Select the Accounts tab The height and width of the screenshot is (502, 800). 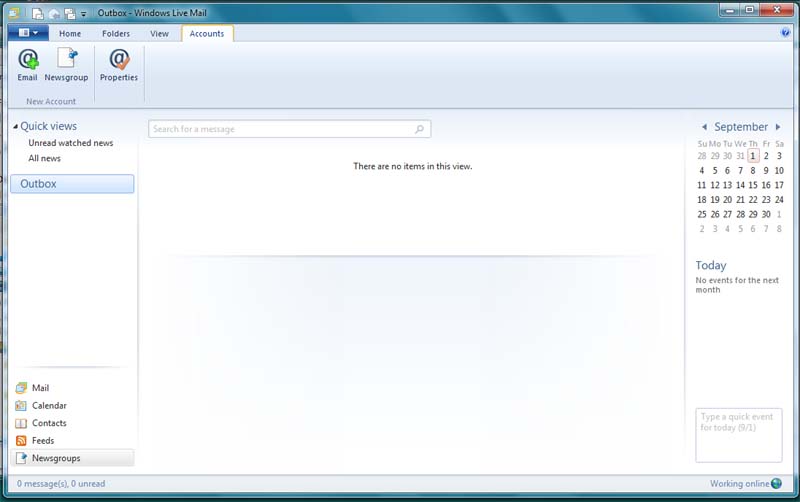(207, 33)
